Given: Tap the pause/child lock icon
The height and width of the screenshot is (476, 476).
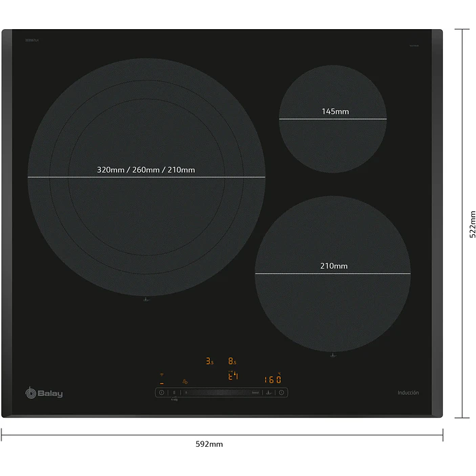Looking at the screenshot, I should pyautogui.click(x=174, y=393).
